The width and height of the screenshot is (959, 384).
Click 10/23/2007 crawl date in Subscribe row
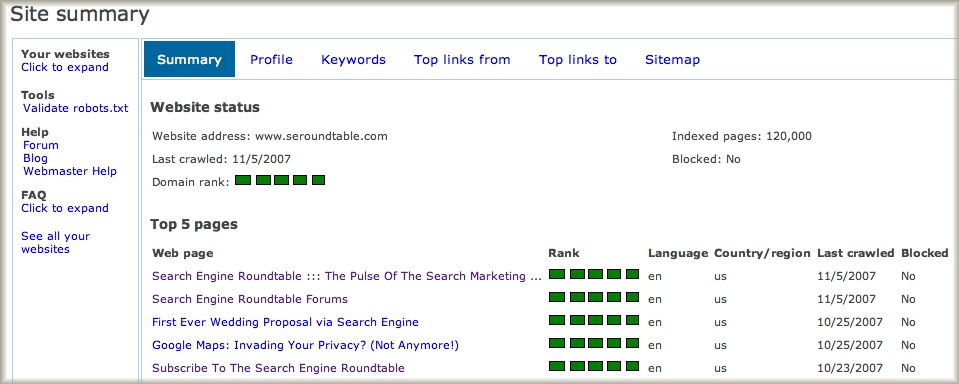pos(850,368)
